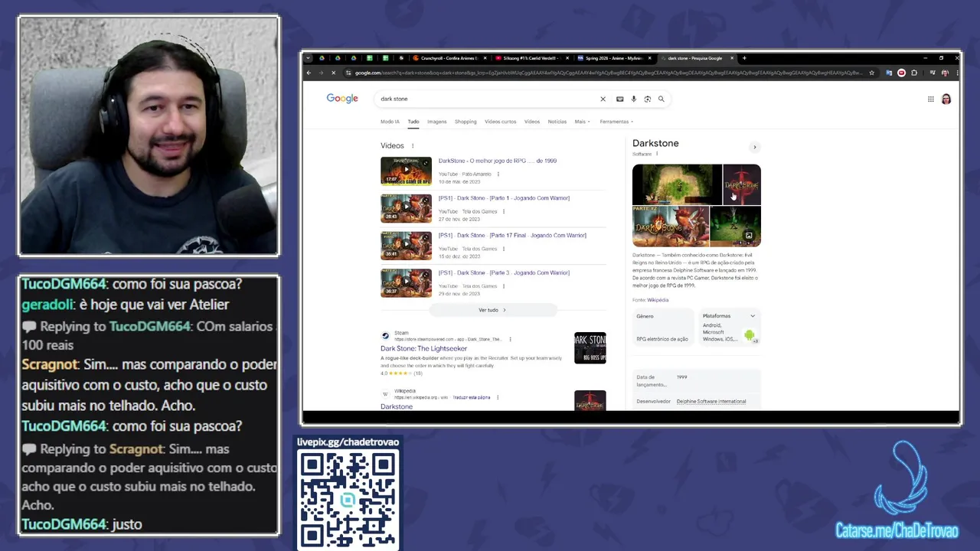Open options beside Software label

click(656, 154)
